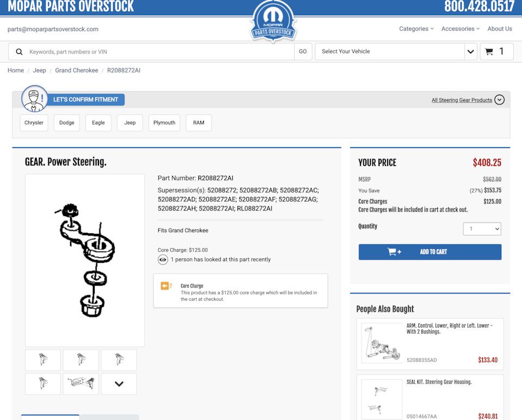Open the Quantity dropdown
This screenshot has width=522, height=420.
(x=482, y=229)
